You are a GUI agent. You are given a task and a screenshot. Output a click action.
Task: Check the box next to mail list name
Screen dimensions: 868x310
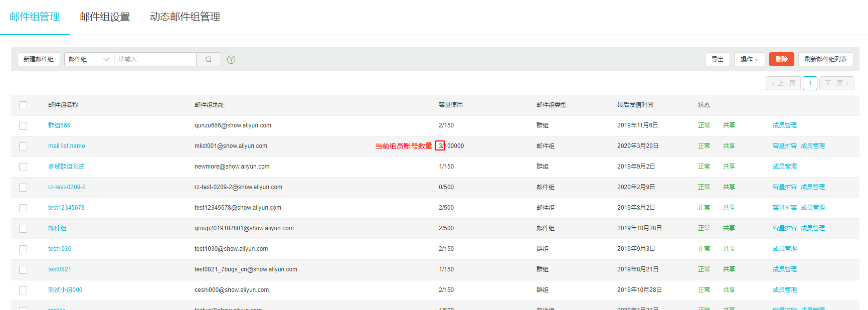23,146
